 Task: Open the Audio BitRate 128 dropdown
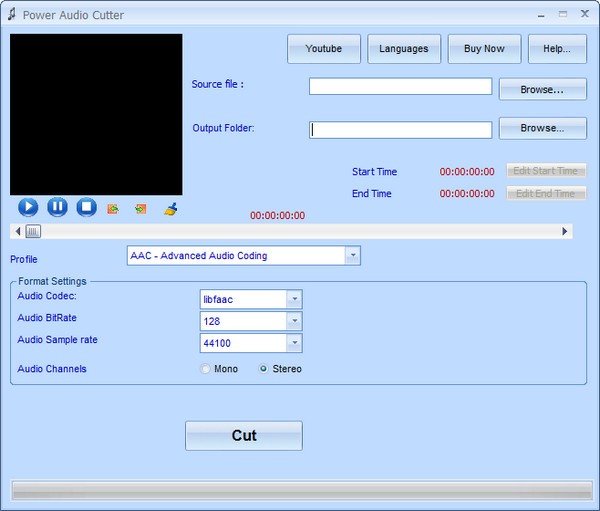[293, 321]
